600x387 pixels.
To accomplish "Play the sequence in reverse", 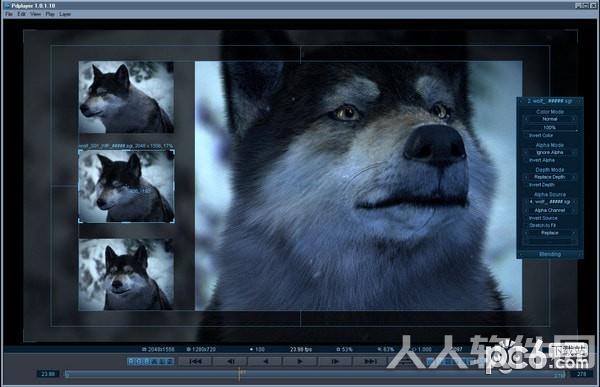I will point(265,361).
